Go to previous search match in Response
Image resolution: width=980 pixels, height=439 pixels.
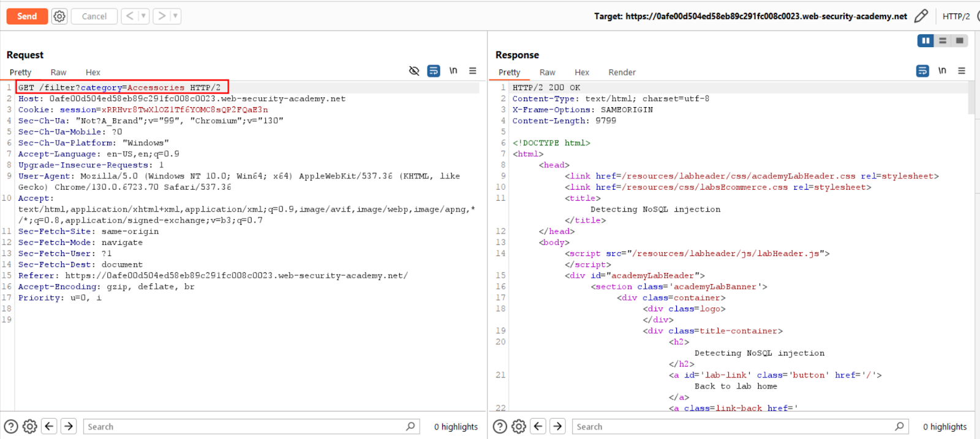coord(538,426)
